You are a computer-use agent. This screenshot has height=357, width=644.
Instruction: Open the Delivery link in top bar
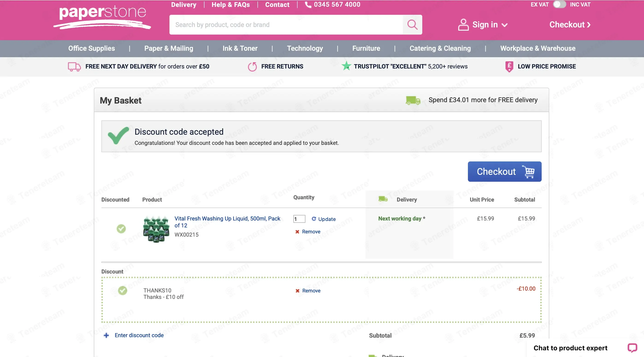click(183, 5)
